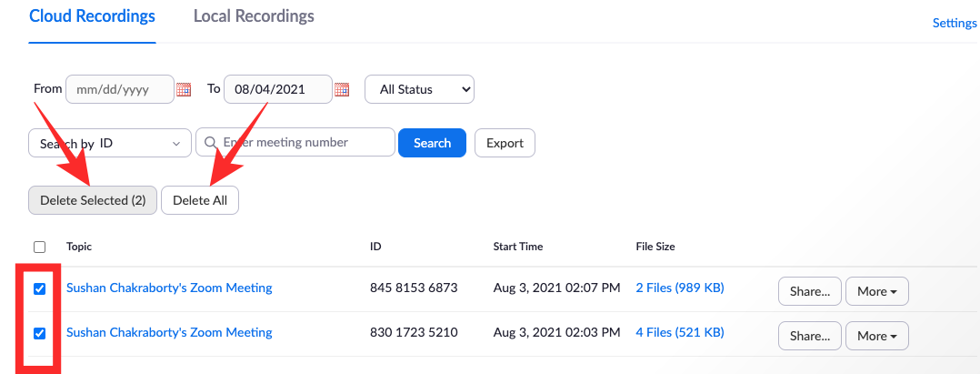This screenshot has width=980, height=374.
Task: Select the Cloud Recordings tab
Action: coord(92,16)
